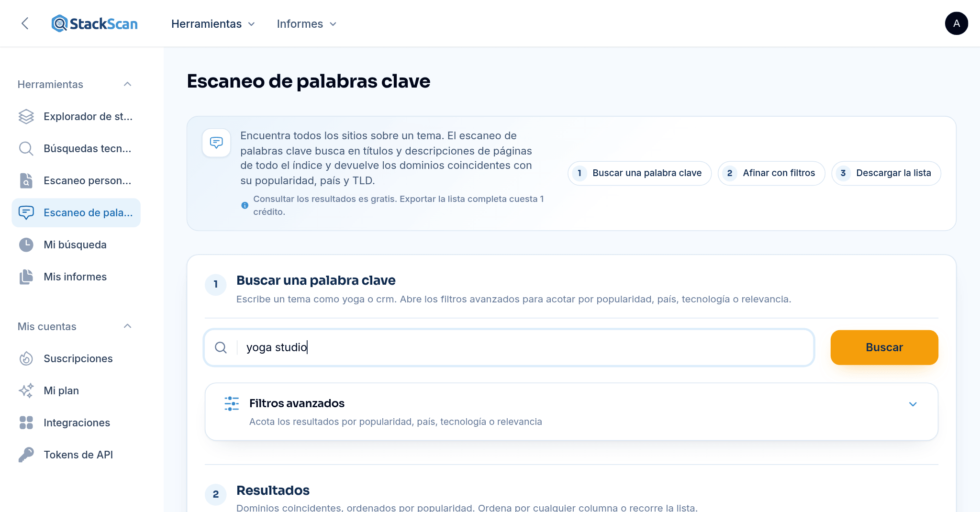The width and height of the screenshot is (980, 512).
Task: Click Tokens de API key icon
Action: [26, 455]
